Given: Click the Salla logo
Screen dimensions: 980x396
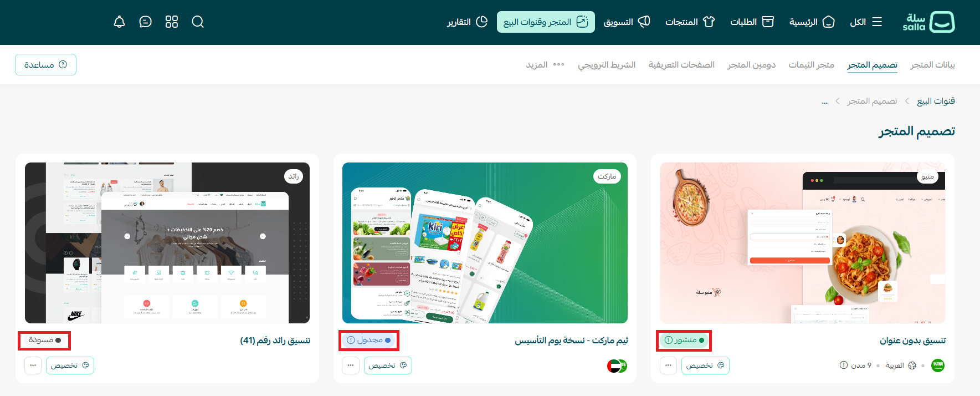Looking at the screenshot, I should click(928, 22).
